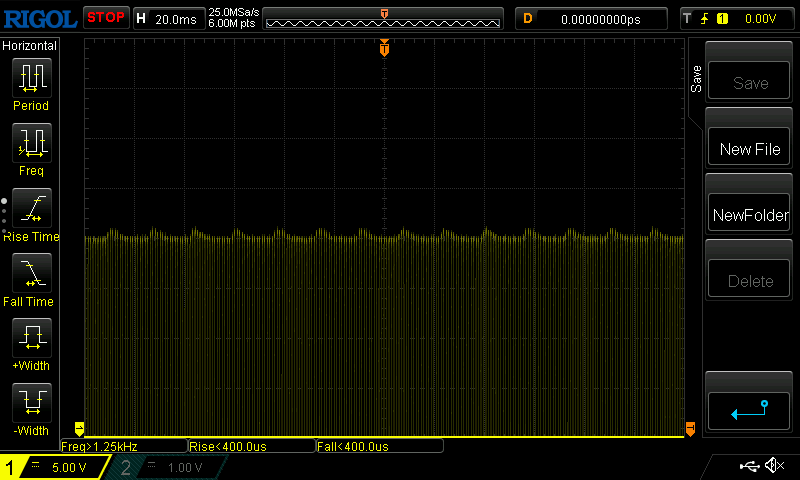Toggle channel 1 at 5.00 V

55,467
